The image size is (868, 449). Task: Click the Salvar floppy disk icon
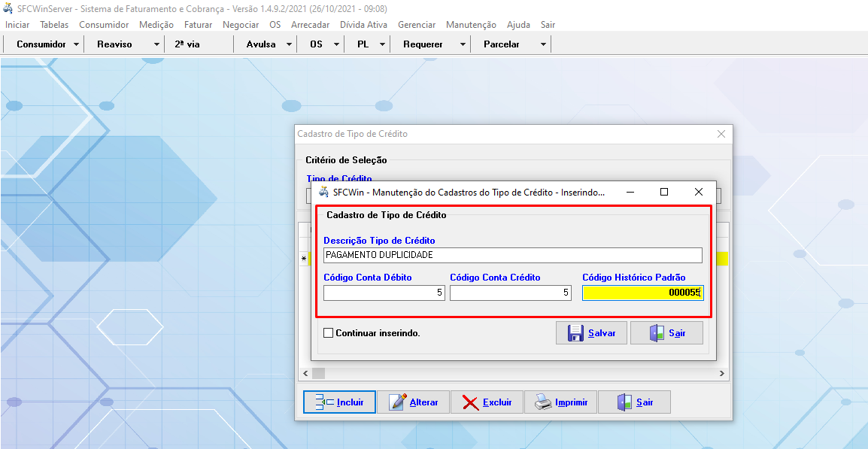575,333
